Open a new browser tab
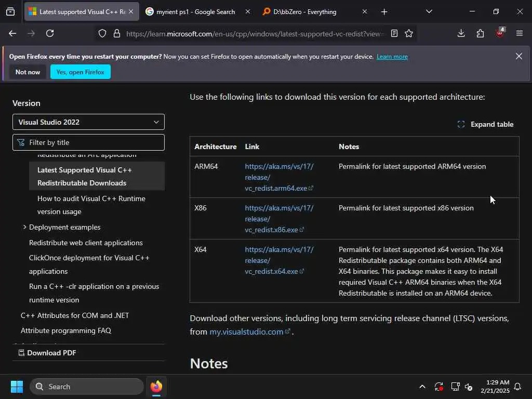The width and height of the screenshot is (532, 399). click(x=384, y=12)
